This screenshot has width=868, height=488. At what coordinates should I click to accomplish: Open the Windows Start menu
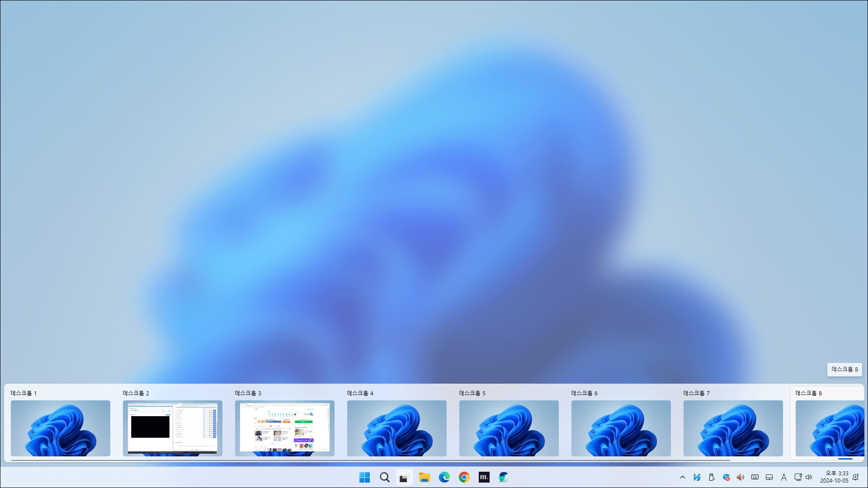[364, 477]
